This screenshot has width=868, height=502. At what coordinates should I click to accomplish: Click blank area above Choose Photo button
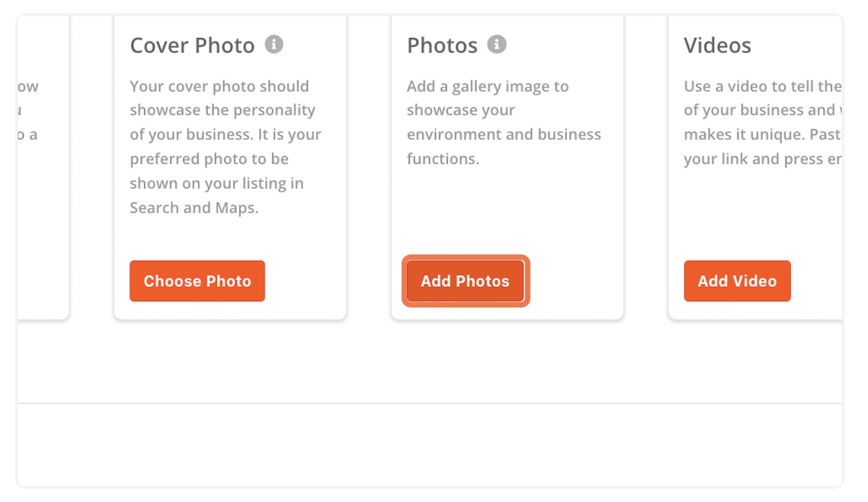[x=230, y=239]
